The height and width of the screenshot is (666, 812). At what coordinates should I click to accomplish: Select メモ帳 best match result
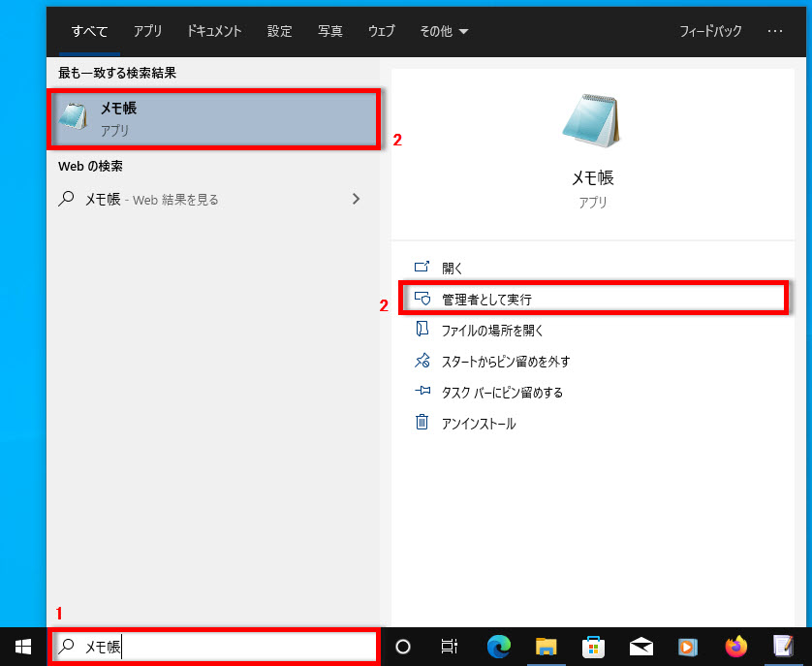pos(212,120)
